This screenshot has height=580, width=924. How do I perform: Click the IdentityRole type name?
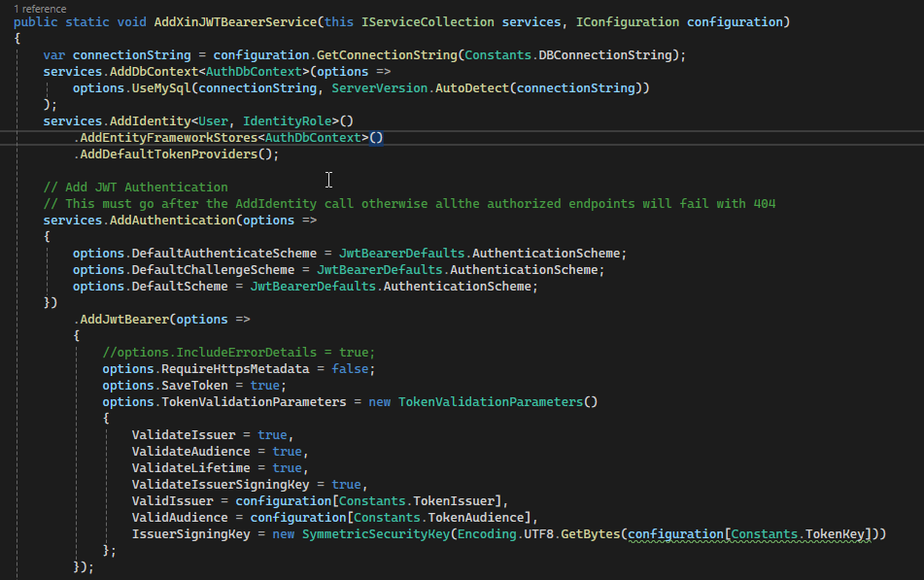point(287,120)
